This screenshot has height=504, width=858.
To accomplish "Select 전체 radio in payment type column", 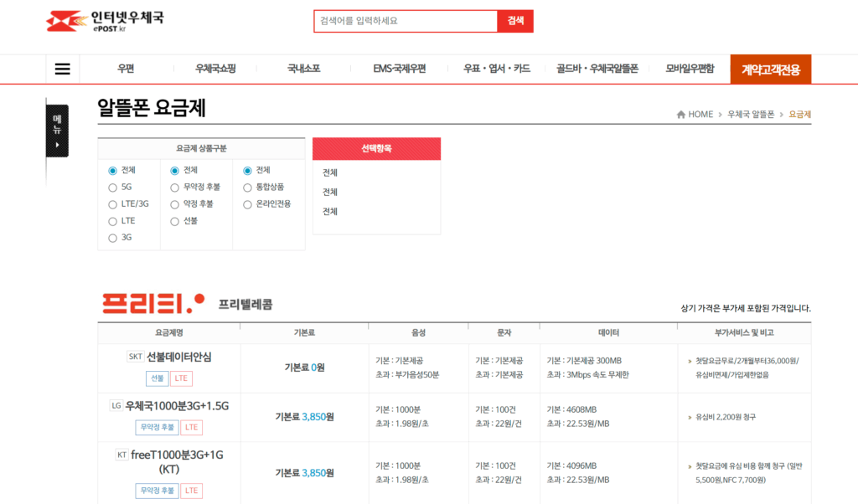I will pos(174,171).
